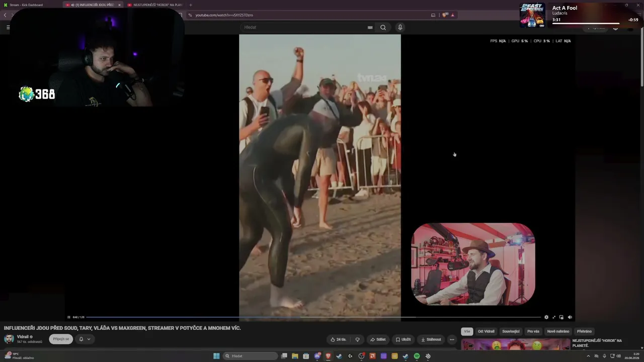644x362 pixels.
Task: Exit fullscreen using player size icon
Action: [x=554, y=317]
